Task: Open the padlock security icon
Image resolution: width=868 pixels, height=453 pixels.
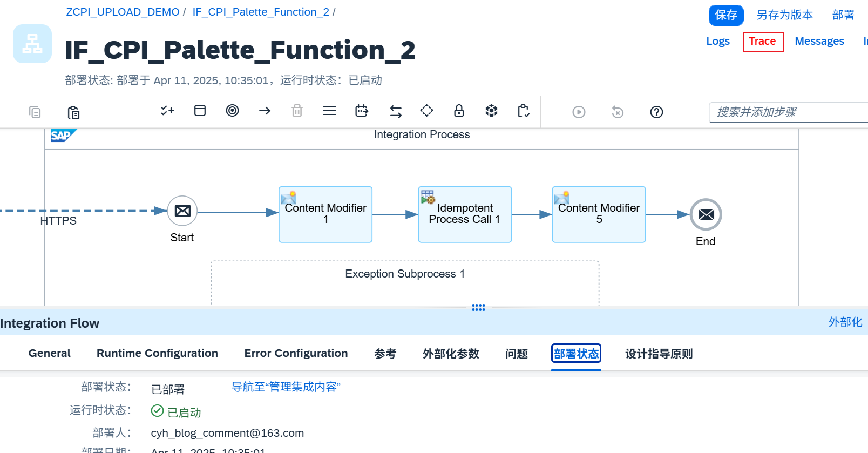Action: click(459, 111)
